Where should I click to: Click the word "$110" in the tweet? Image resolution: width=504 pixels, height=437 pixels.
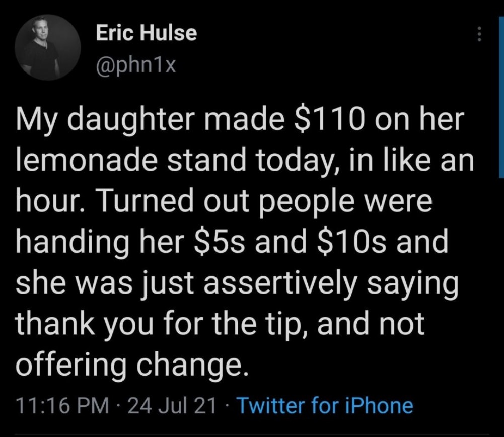tap(327, 120)
